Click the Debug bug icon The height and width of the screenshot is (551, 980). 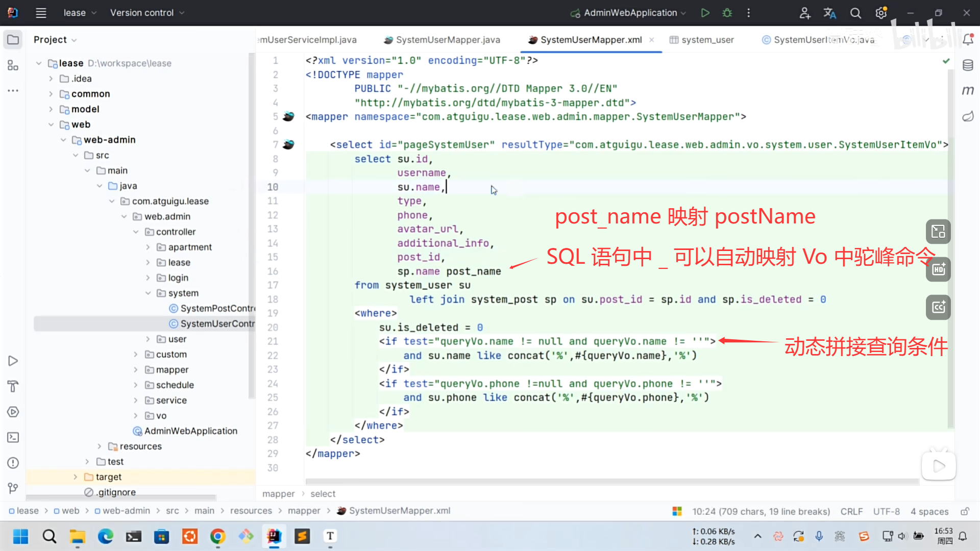click(x=727, y=13)
